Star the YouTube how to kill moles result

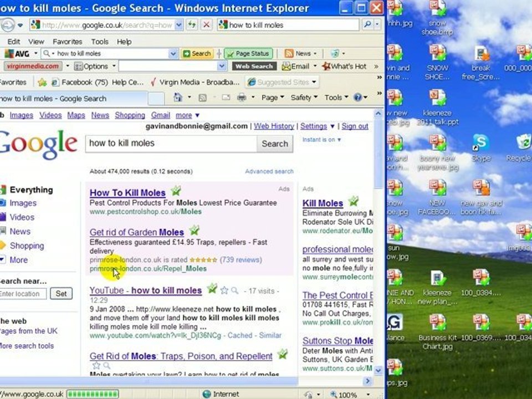[x=224, y=290]
